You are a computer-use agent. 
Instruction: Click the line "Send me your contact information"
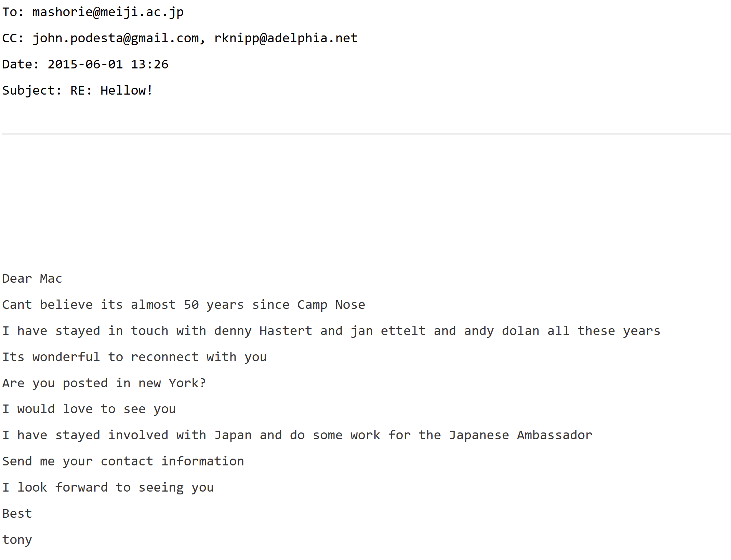123,461
